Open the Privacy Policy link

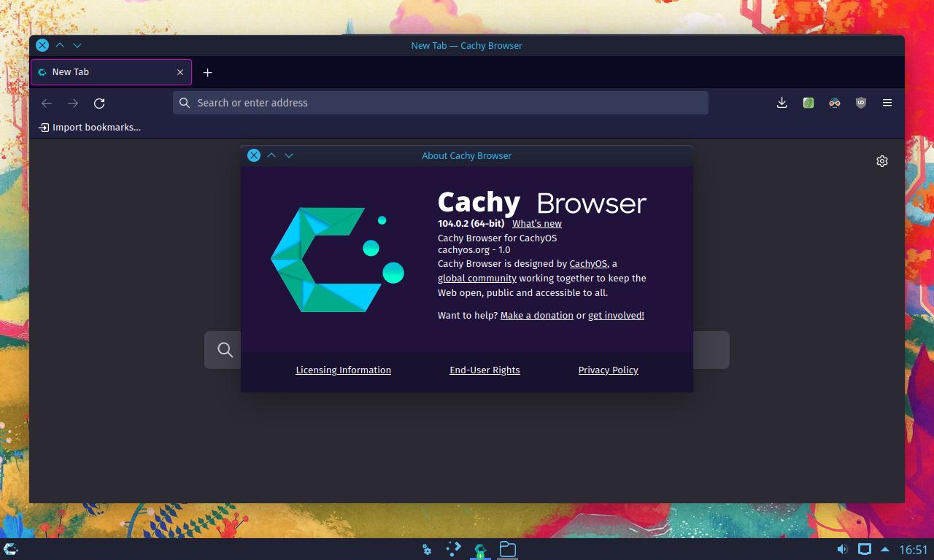pyautogui.click(x=608, y=370)
